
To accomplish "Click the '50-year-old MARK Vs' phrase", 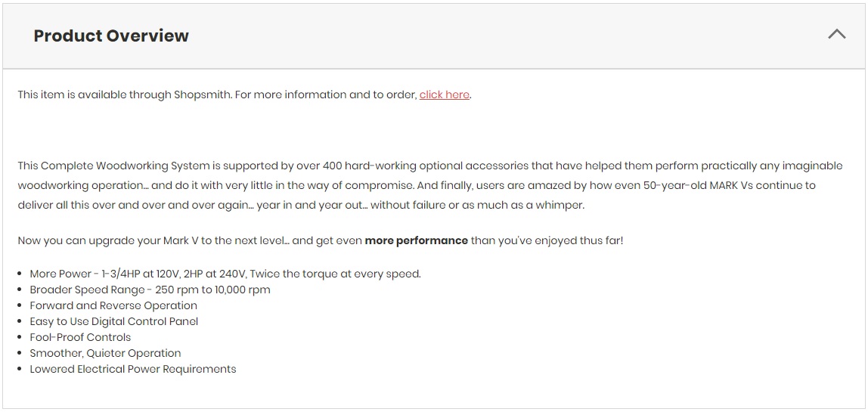I will tap(698, 185).
